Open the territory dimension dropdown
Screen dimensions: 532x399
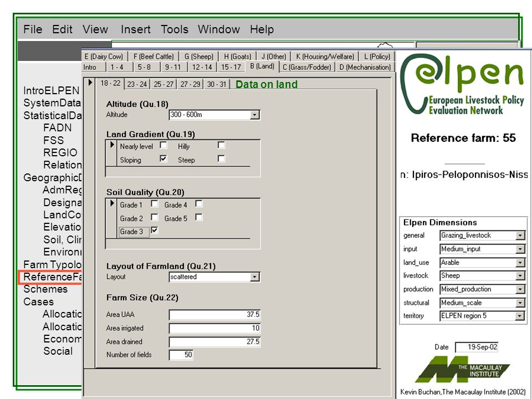520,316
